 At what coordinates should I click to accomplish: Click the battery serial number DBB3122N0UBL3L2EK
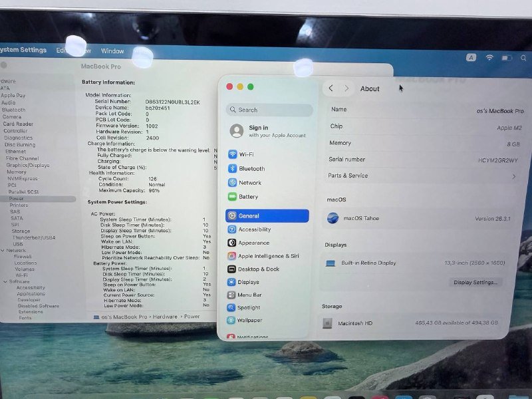172,102
